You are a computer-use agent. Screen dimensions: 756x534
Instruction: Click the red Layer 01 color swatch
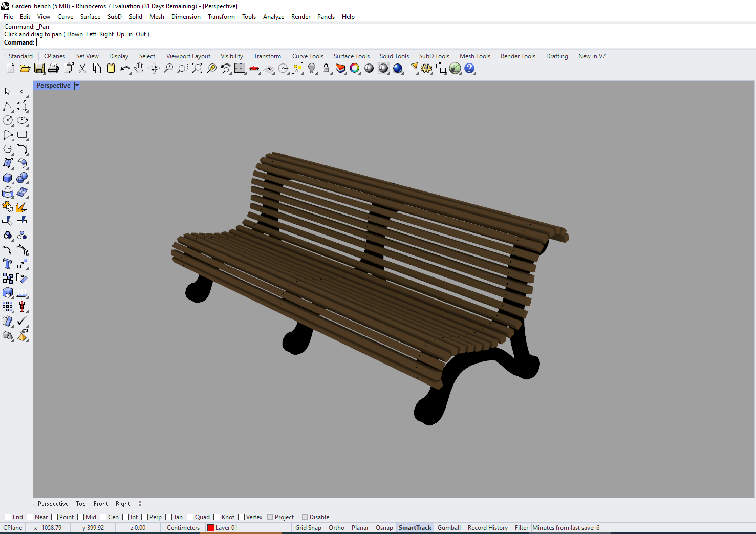coord(210,527)
